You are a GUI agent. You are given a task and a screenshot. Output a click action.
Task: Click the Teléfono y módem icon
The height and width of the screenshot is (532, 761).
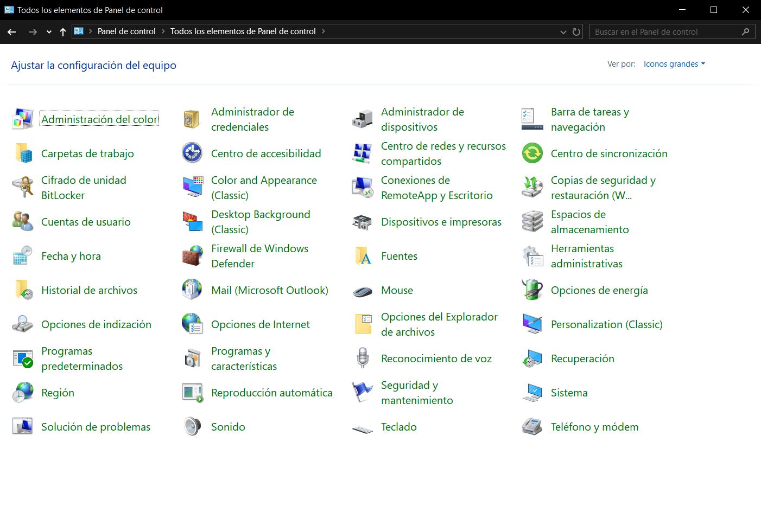(532, 427)
